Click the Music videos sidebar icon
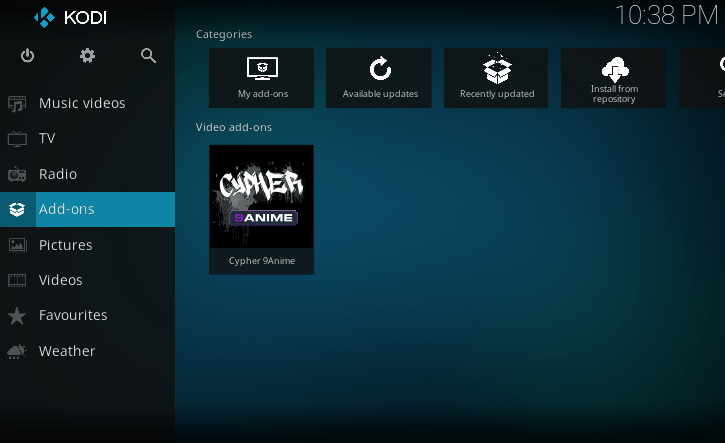Screen dimensions: 725x443 point(17,103)
